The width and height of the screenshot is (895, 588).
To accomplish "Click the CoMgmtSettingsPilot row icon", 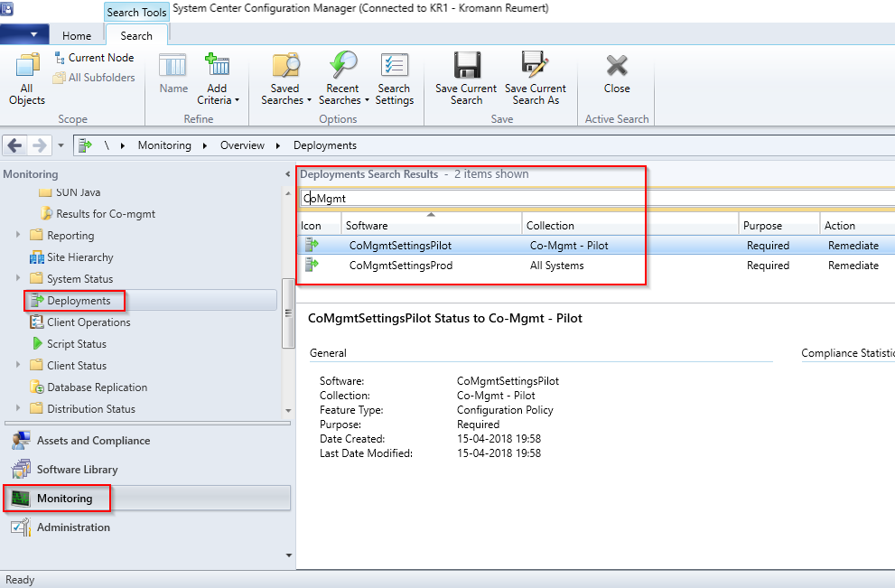I will pyautogui.click(x=312, y=245).
